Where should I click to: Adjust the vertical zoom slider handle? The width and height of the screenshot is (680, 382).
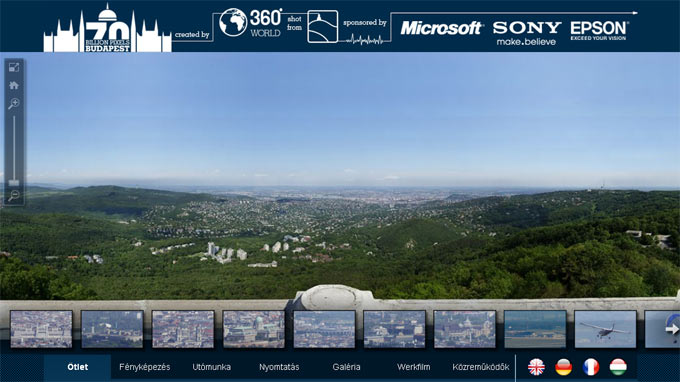click(x=14, y=183)
